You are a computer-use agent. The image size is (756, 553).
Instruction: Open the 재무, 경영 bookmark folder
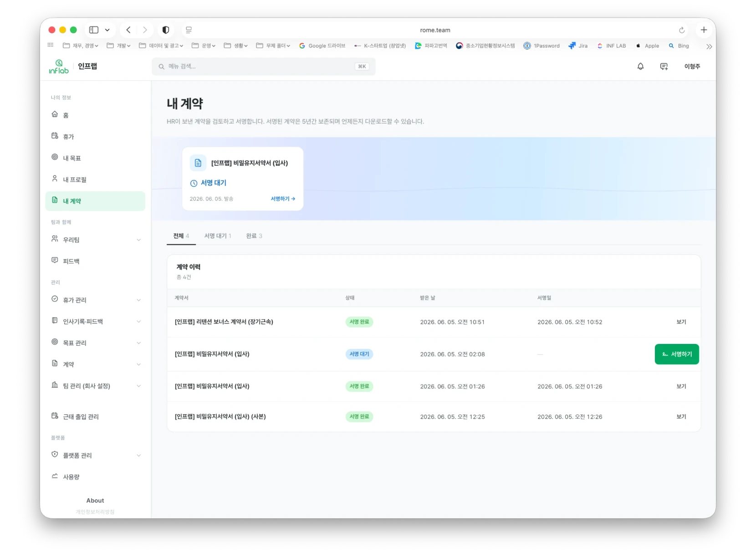[x=81, y=46]
